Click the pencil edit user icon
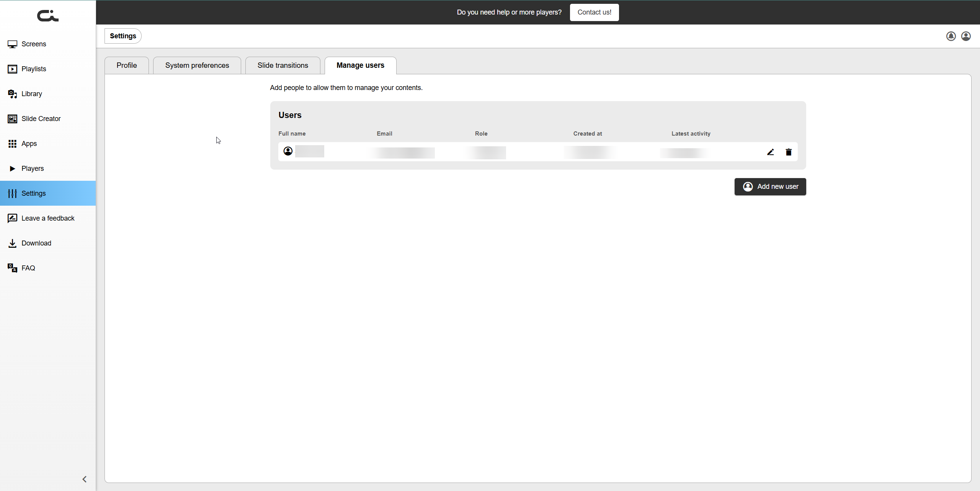 [x=770, y=152]
